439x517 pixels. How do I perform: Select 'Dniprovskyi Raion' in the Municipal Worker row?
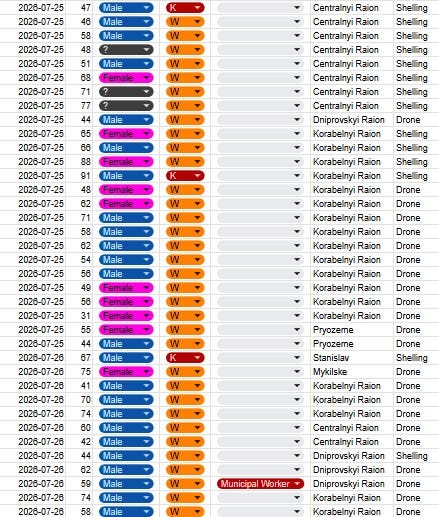click(x=349, y=484)
